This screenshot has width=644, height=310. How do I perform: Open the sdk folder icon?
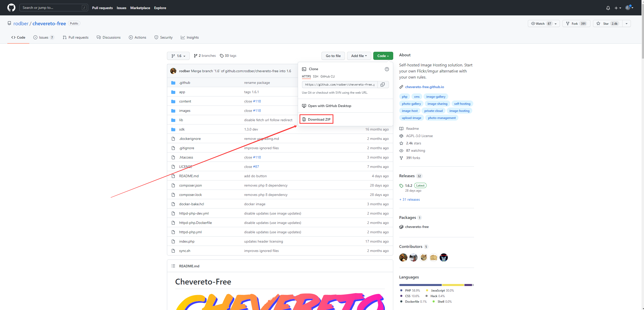click(x=173, y=130)
